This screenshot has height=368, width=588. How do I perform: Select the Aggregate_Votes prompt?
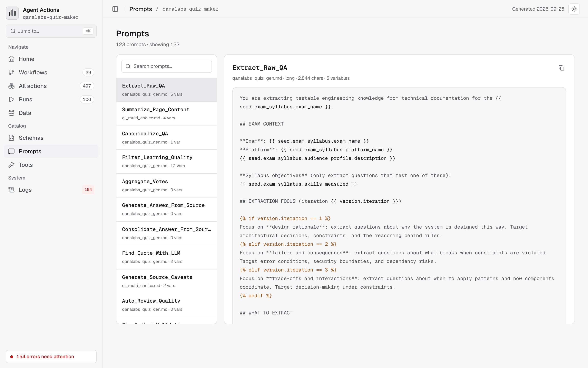(166, 185)
